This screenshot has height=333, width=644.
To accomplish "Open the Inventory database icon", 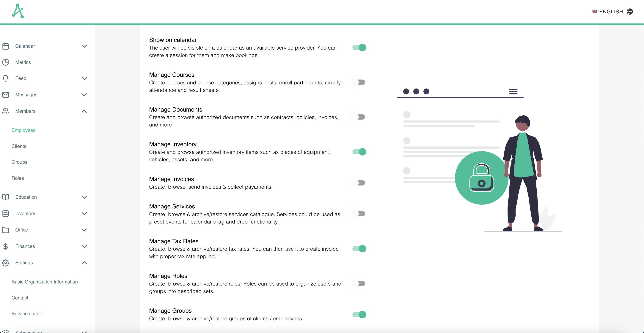I will [6, 214].
